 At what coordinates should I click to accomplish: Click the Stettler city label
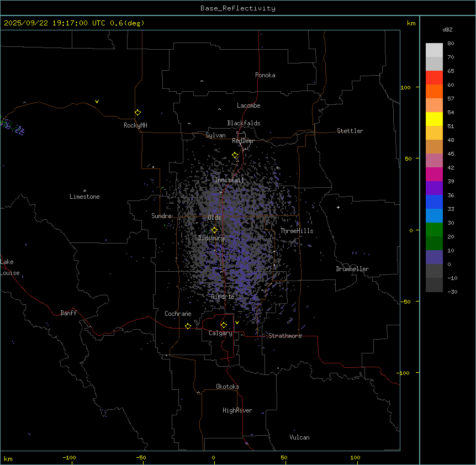[x=350, y=131]
